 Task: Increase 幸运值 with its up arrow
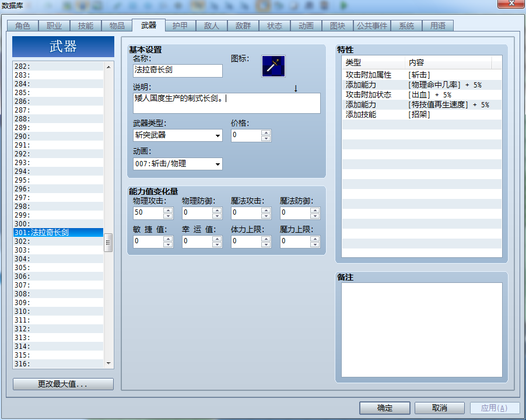click(217, 239)
